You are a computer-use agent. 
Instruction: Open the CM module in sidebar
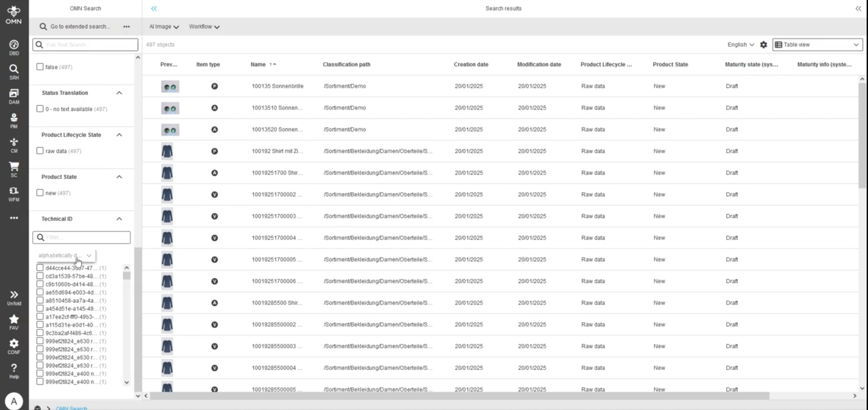tap(14, 144)
